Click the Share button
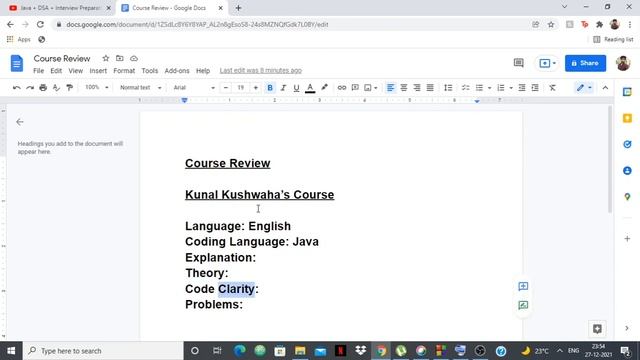This screenshot has width=640, height=360. pos(585,63)
